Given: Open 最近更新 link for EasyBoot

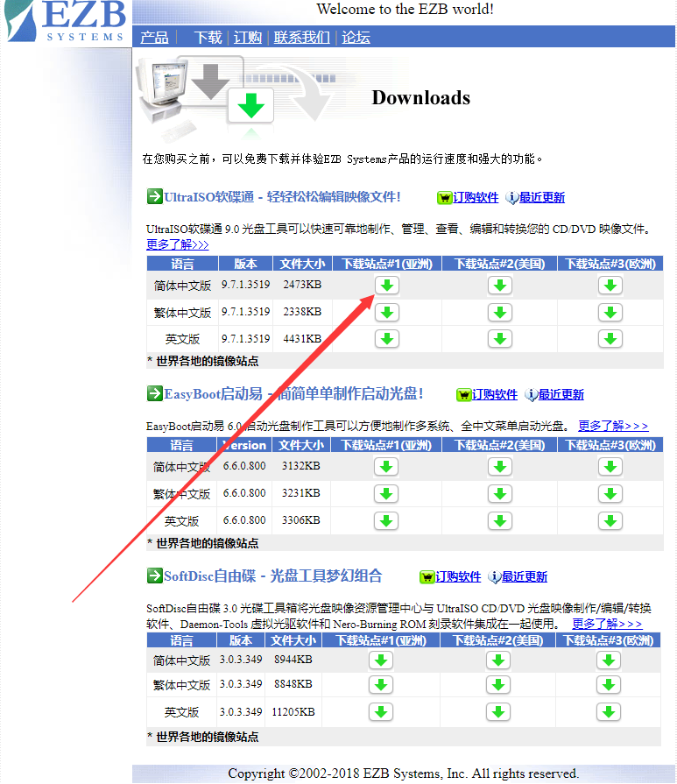Looking at the screenshot, I should pos(561,395).
